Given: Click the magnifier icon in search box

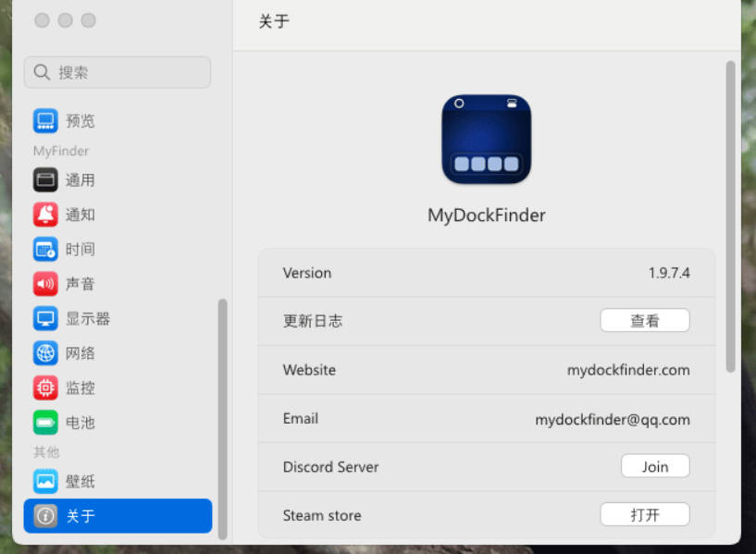Looking at the screenshot, I should point(42,72).
